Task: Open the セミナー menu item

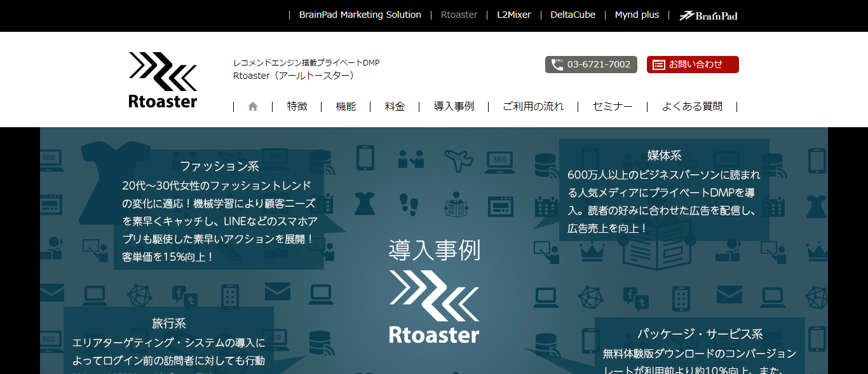Action: (x=613, y=106)
